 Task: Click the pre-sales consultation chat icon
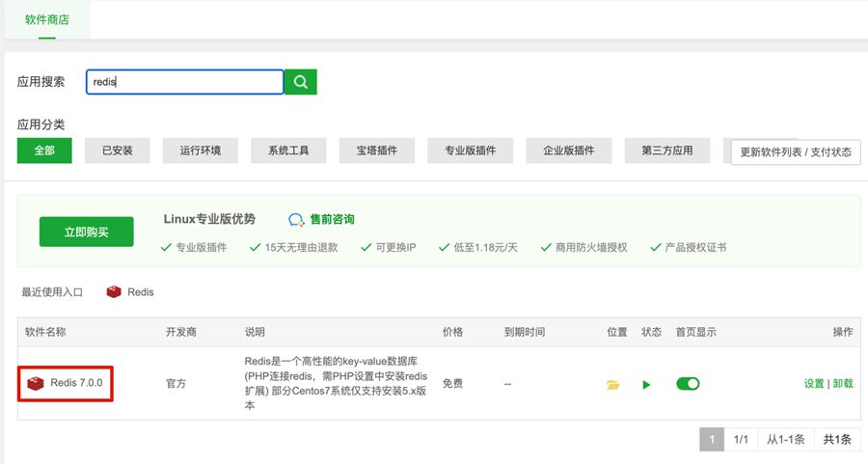[x=297, y=220]
